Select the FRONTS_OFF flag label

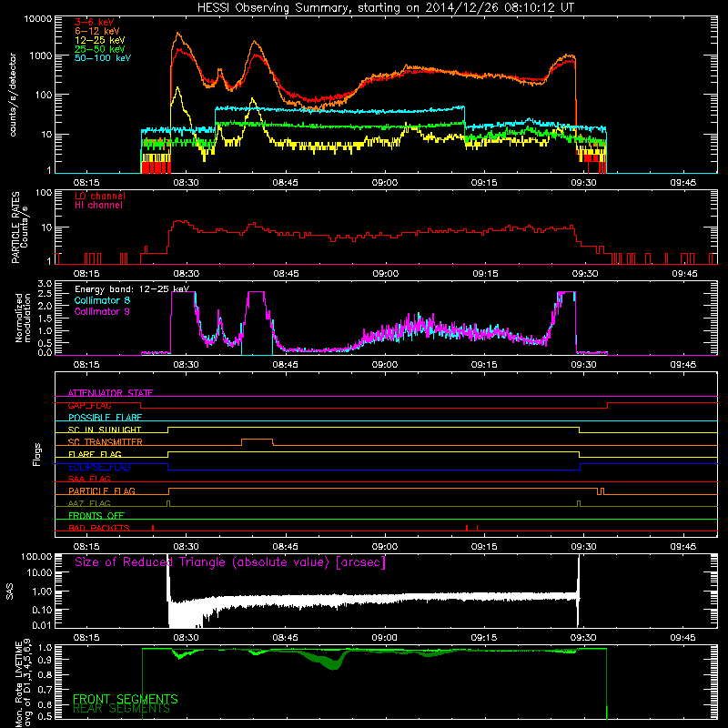96,515
